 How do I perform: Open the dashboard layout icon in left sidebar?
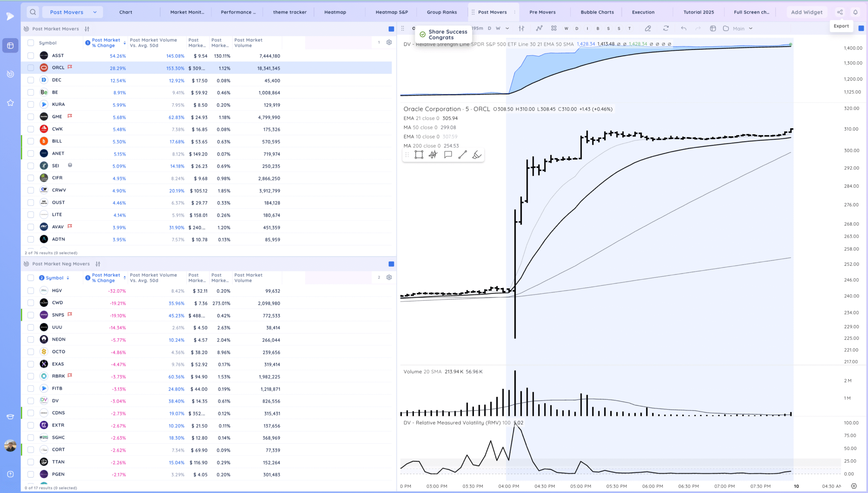pos(10,45)
